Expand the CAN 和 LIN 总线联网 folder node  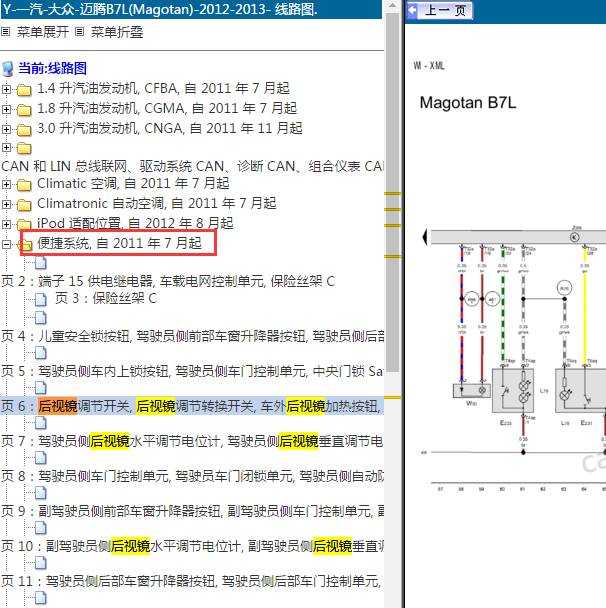point(6,147)
